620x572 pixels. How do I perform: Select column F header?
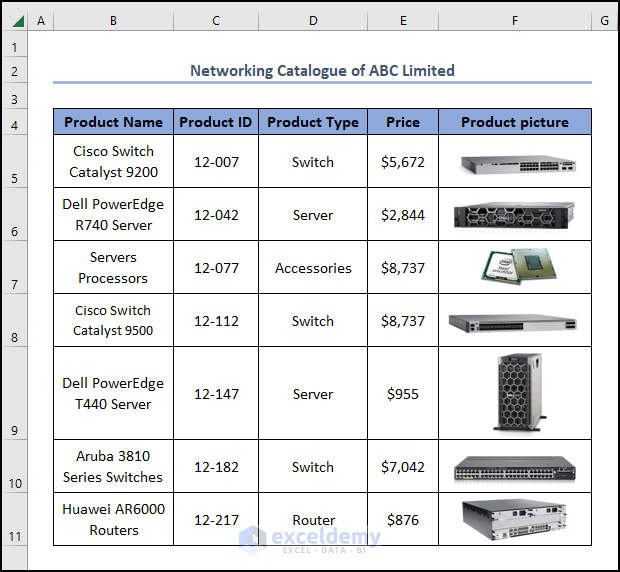[515, 21]
